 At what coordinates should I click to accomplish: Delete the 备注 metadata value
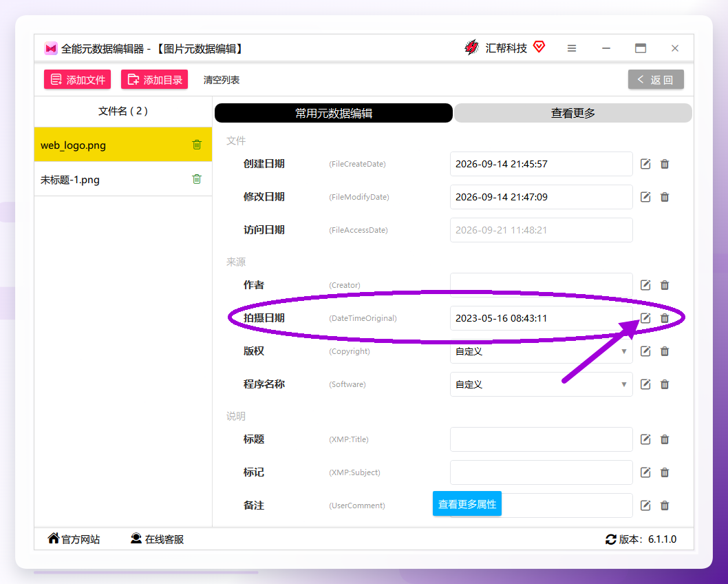[665, 505]
